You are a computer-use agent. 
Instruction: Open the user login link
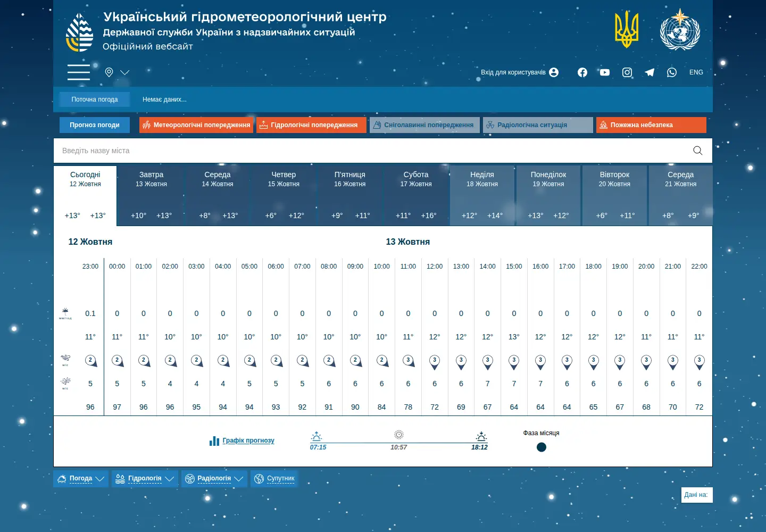click(520, 72)
